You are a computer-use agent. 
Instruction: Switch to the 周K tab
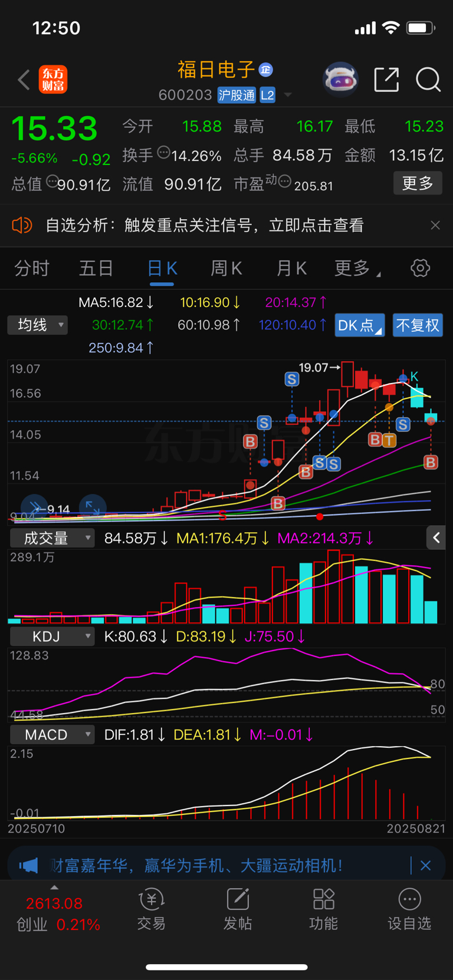click(x=226, y=268)
